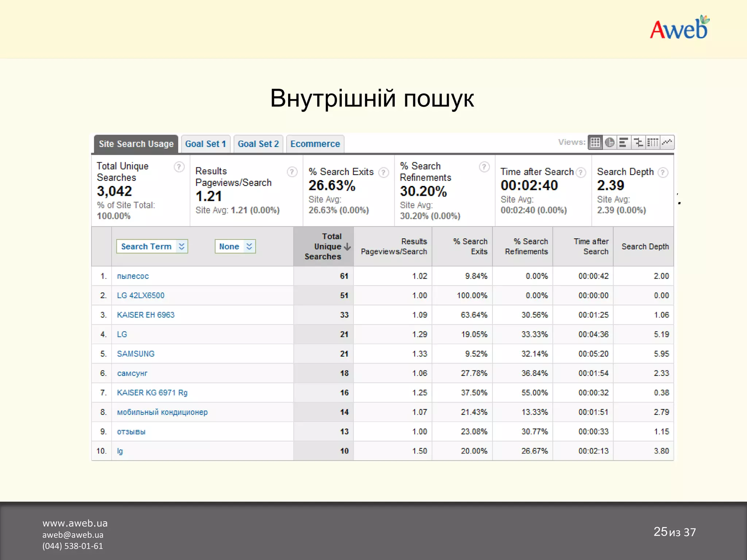Select the Site Search Usage tab
This screenshot has height=560, width=747.
(x=136, y=144)
